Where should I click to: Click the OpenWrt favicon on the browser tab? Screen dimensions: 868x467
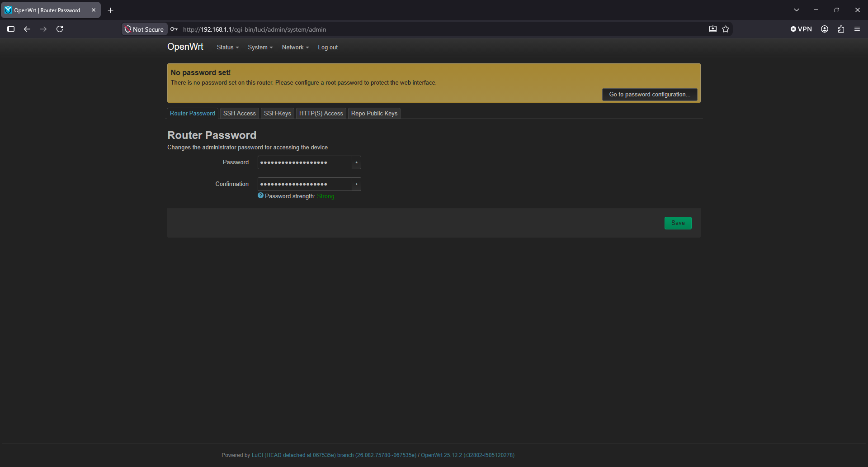8,10
